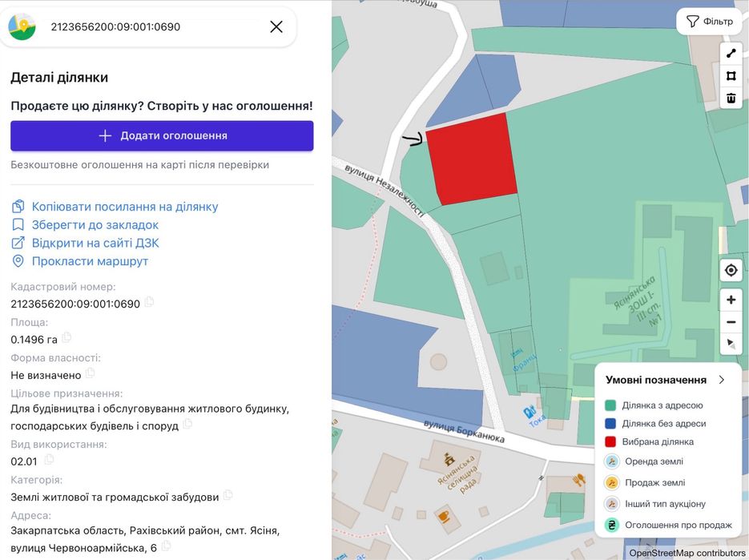The width and height of the screenshot is (749, 560).
Task: Click 'Копіювати посилання на ділянку' link
Action: point(125,207)
